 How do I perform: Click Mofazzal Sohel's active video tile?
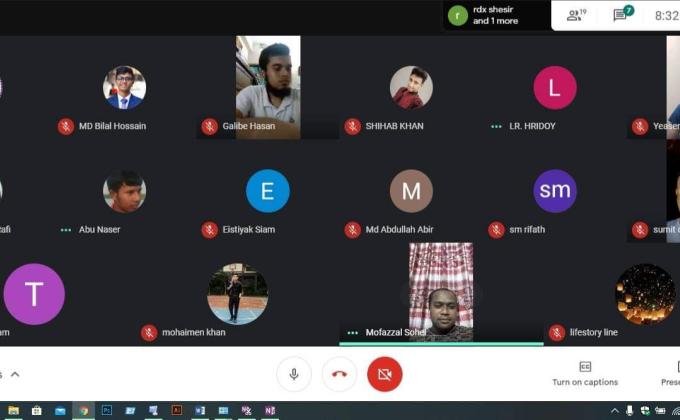(441, 292)
